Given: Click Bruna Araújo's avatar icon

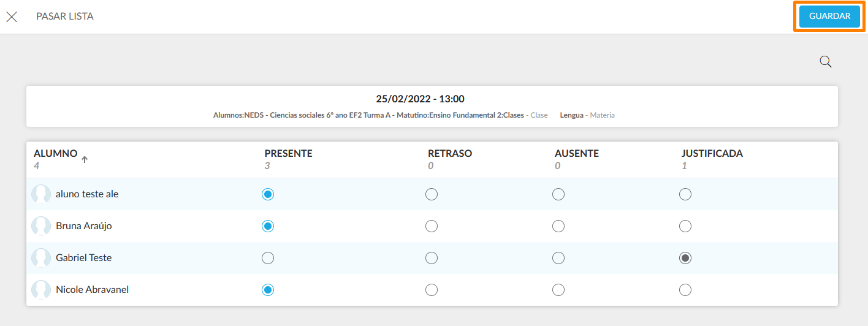Looking at the screenshot, I should click(x=41, y=226).
